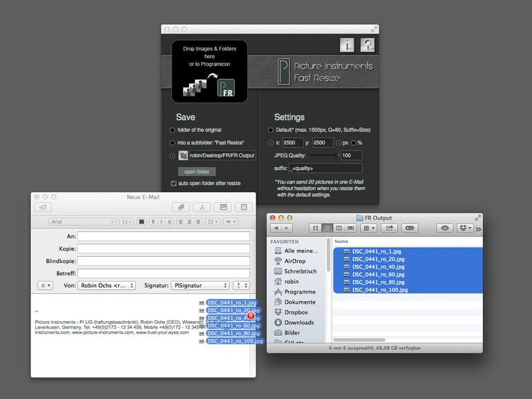
Task: Select the Default settings radio button
Action: click(270, 130)
